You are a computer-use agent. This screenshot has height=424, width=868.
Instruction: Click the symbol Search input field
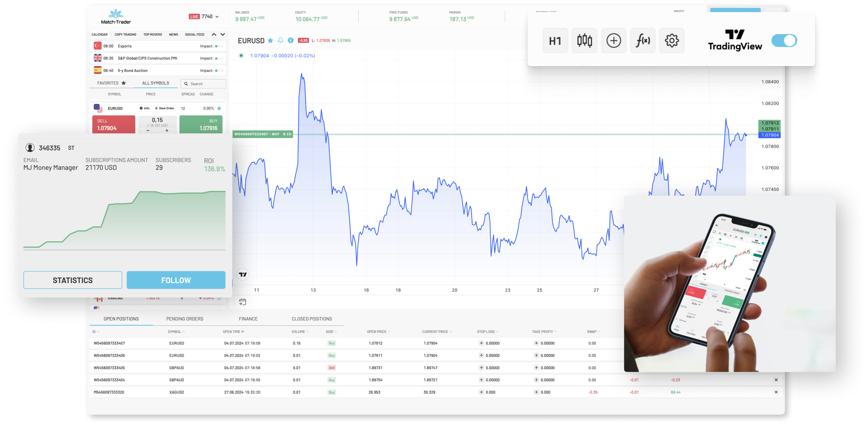204,84
